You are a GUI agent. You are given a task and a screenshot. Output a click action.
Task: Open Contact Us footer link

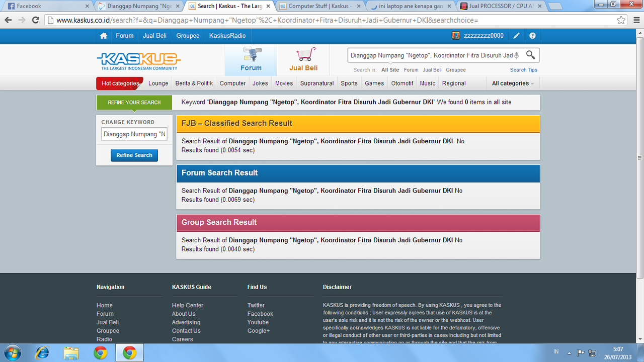point(186,331)
